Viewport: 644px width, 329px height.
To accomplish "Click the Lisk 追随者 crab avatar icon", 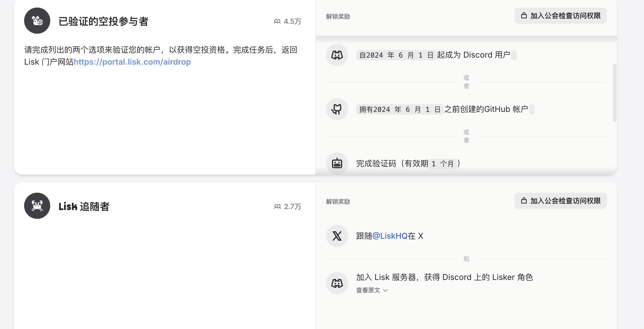I will point(37,206).
